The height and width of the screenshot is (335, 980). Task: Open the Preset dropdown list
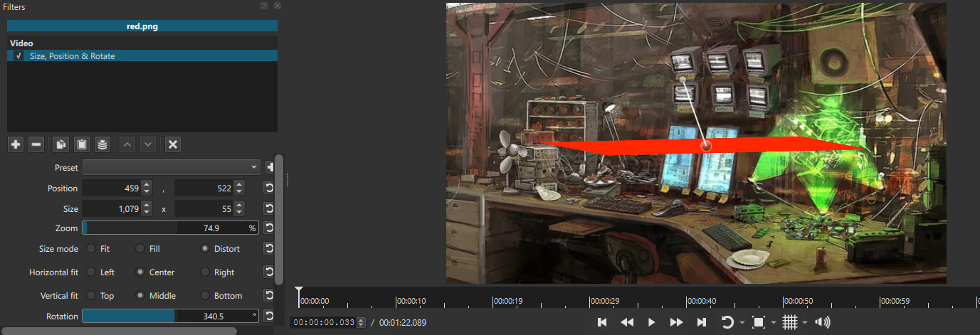pos(172,167)
